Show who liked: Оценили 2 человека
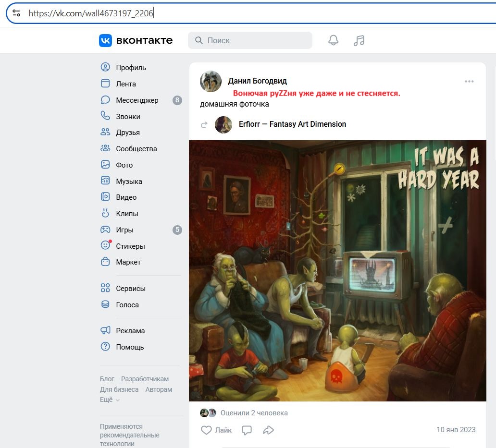 point(254,412)
